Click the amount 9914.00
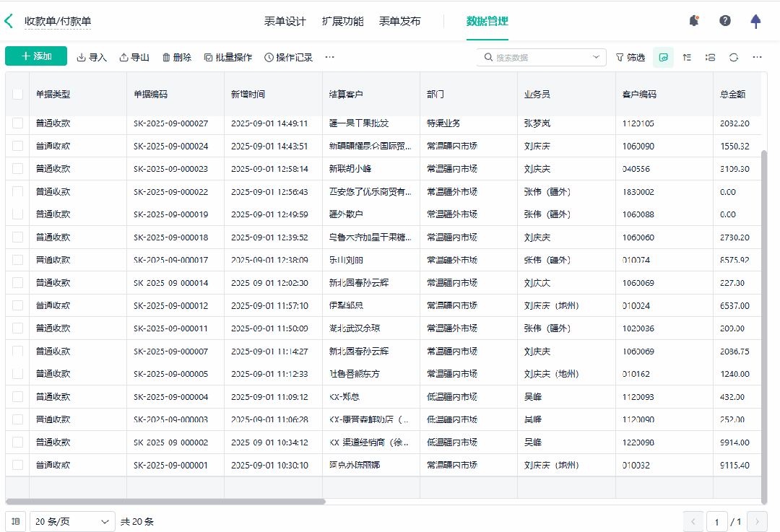This screenshot has width=780, height=532. pos(734,442)
